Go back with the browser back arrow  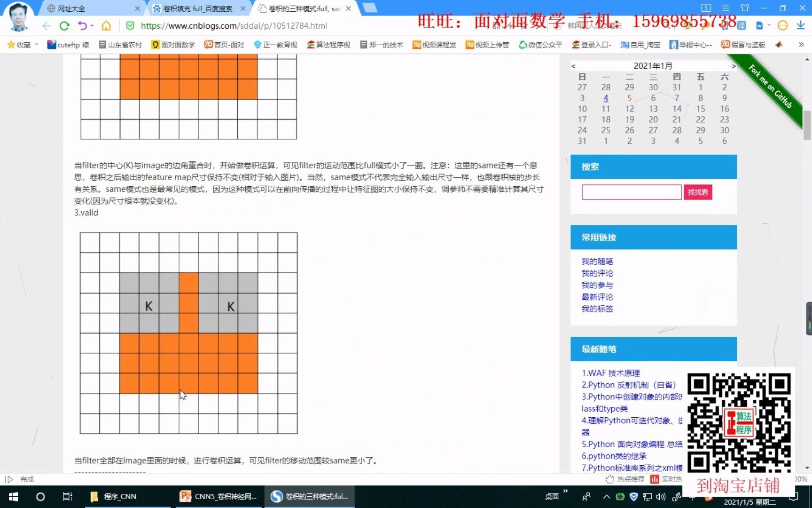tap(46, 25)
